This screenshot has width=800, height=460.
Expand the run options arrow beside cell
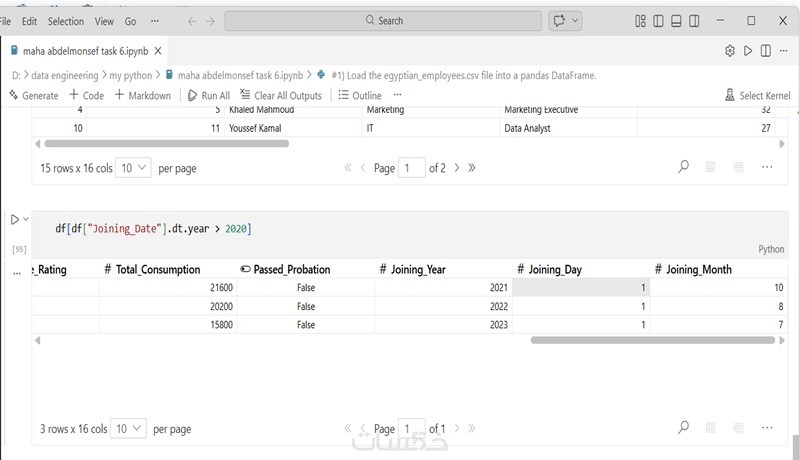27,220
